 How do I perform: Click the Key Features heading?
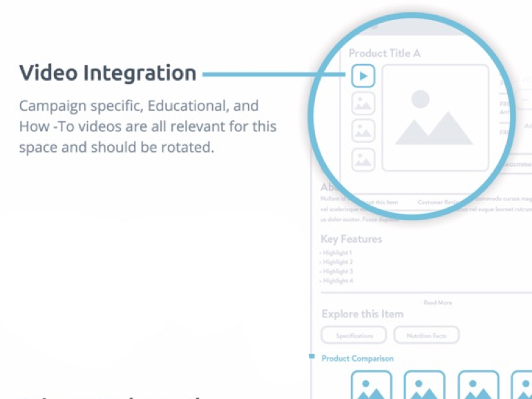[351, 239]
